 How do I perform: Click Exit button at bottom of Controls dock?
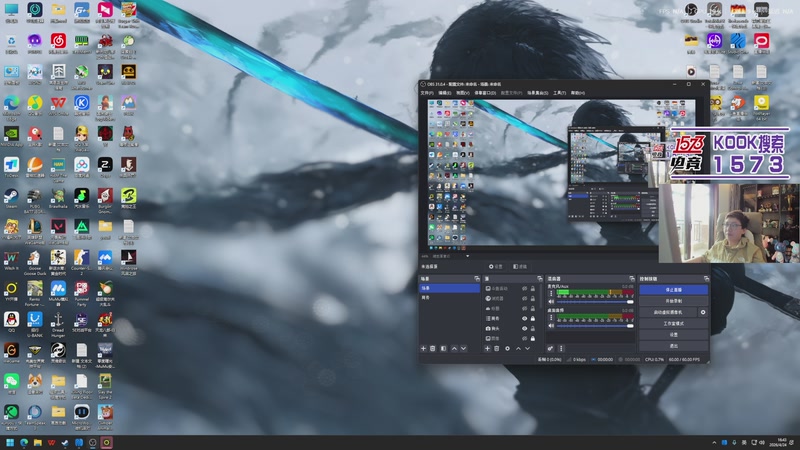pyautogui.click(x=673, y=346)
